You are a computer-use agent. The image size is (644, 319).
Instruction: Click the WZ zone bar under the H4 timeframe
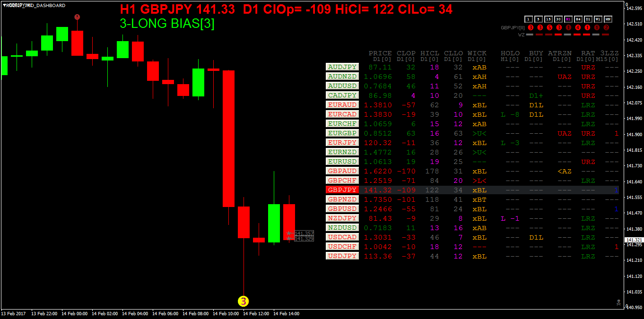click(578, 34)
